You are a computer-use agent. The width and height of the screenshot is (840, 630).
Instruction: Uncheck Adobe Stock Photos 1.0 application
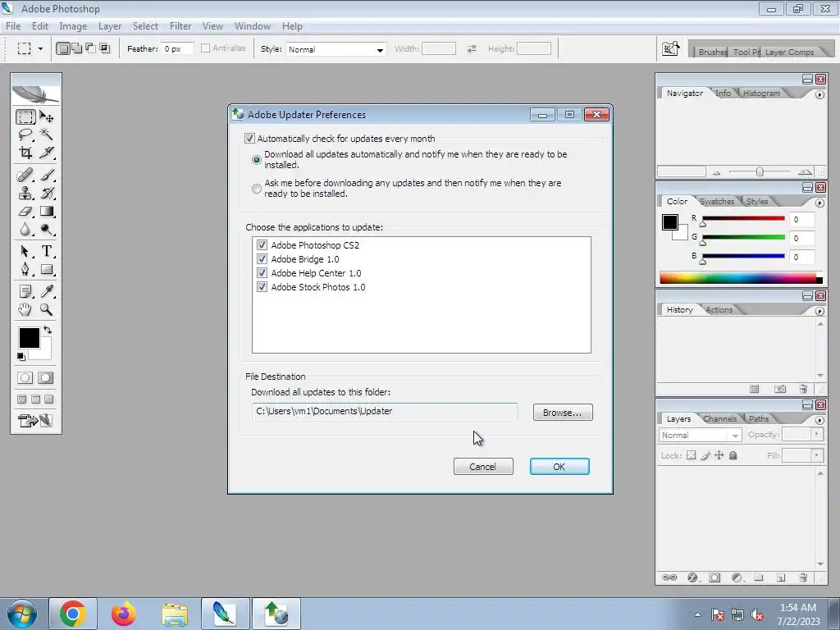pos(262,286)
